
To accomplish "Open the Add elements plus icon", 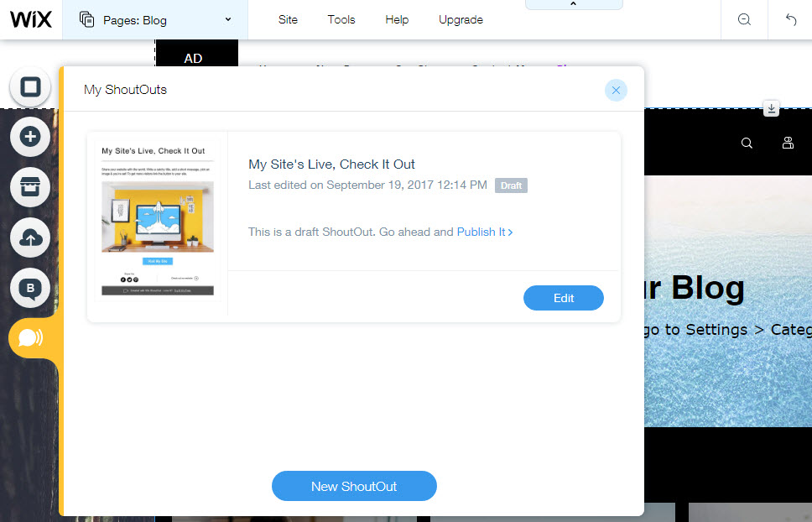I will (30, 137).
